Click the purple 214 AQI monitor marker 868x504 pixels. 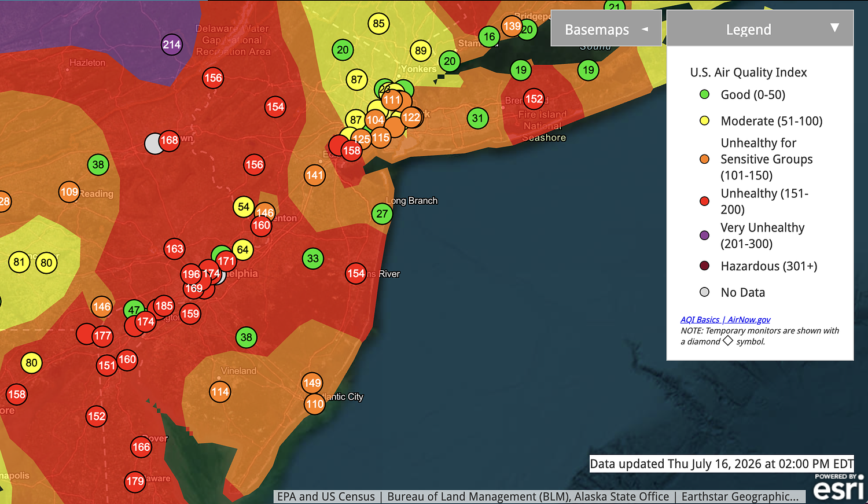171,45
